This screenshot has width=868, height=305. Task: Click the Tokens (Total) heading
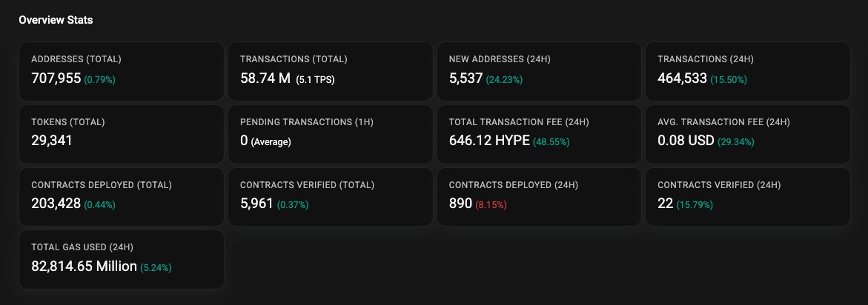tap(68, 122)
